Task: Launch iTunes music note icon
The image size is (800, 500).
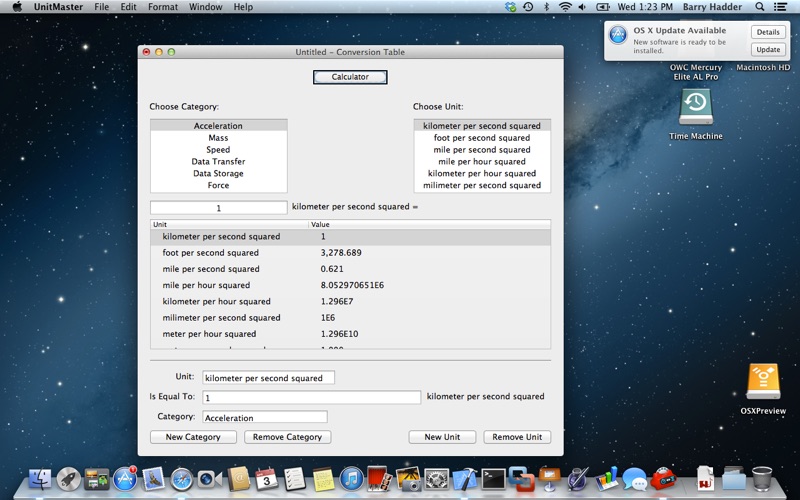Action: (351, 479)
